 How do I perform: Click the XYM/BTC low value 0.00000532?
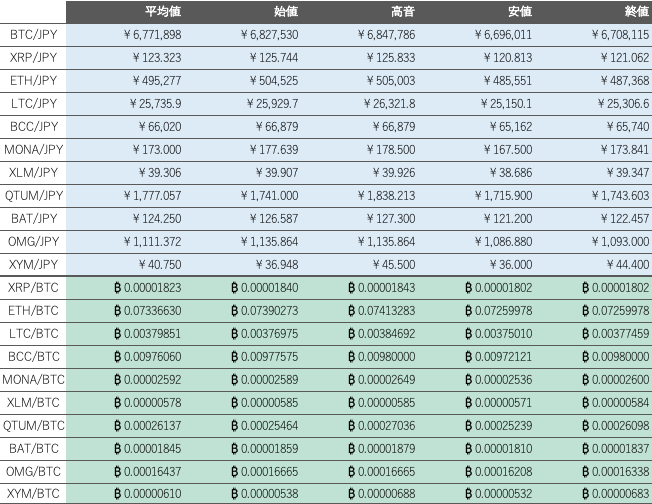(499, 494)
